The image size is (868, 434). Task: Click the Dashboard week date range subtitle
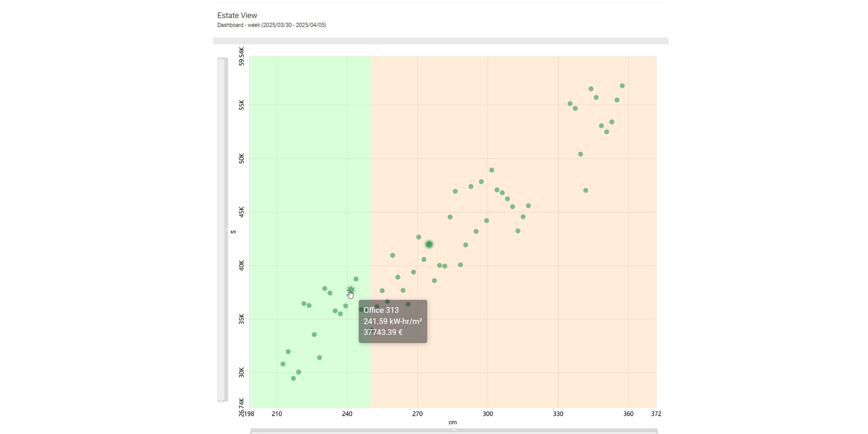(272, 25)
